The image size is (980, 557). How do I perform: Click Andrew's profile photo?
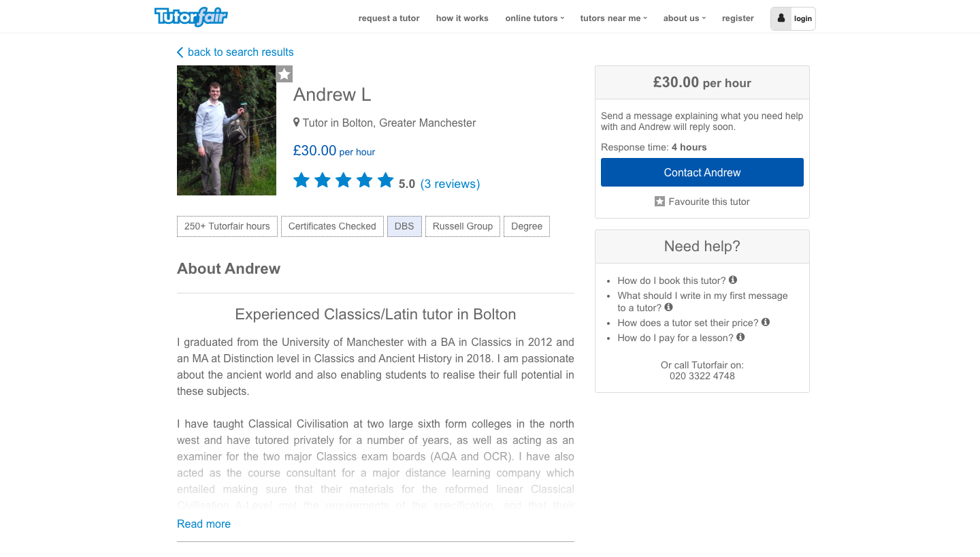click(227, 131)
